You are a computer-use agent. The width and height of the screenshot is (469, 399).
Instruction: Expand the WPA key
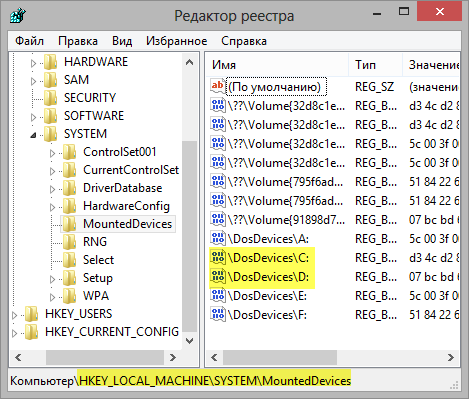52,297
